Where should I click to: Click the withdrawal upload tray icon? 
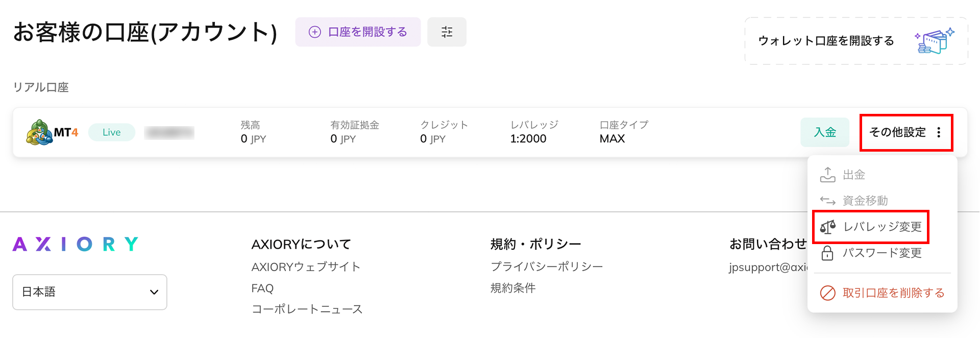827,175
